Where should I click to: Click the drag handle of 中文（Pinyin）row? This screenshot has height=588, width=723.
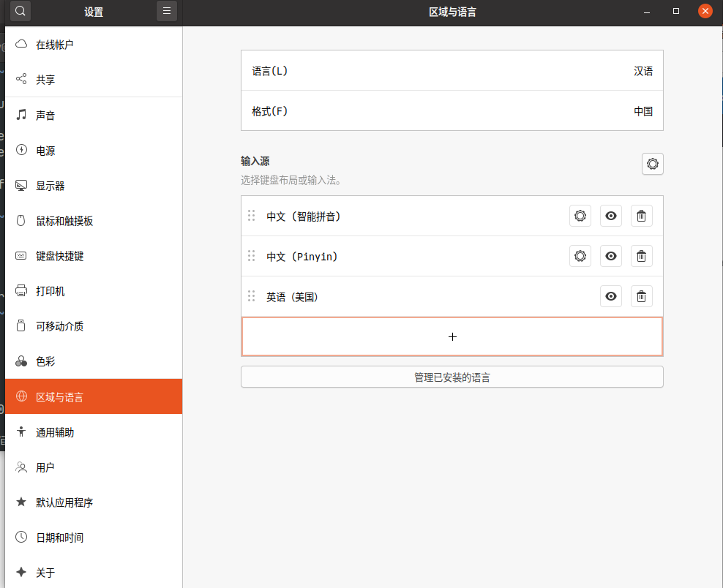pyautogui.click(x=251, y=256)
